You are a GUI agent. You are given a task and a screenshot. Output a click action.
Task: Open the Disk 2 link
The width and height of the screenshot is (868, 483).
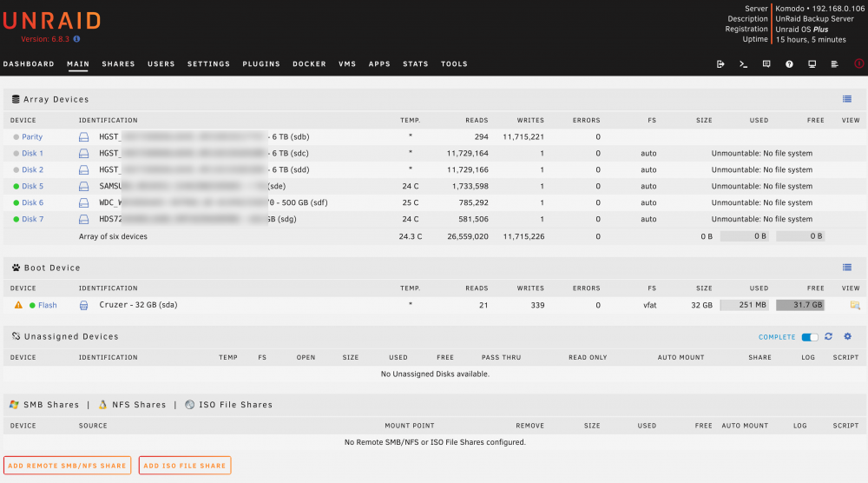tap(33, 170)
